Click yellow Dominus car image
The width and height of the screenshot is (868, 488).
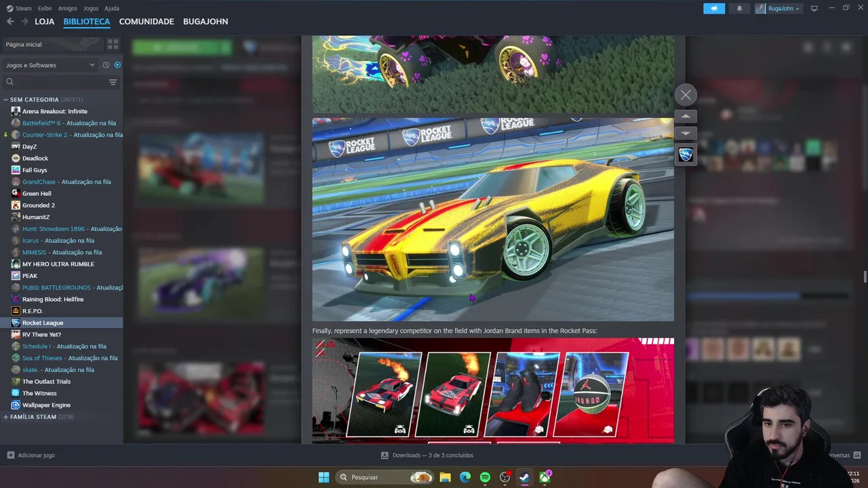pyautogui.click(x=493, y=220)
